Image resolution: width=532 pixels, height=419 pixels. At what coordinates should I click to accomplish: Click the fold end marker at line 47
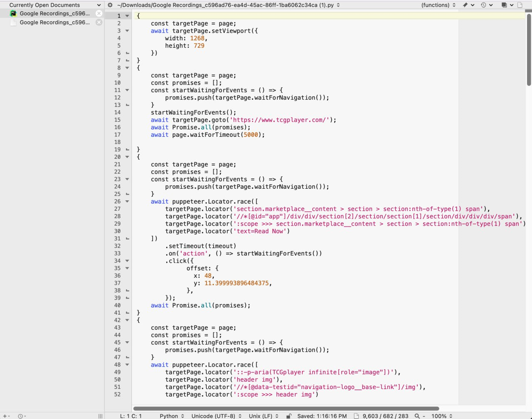pos(127,357)
